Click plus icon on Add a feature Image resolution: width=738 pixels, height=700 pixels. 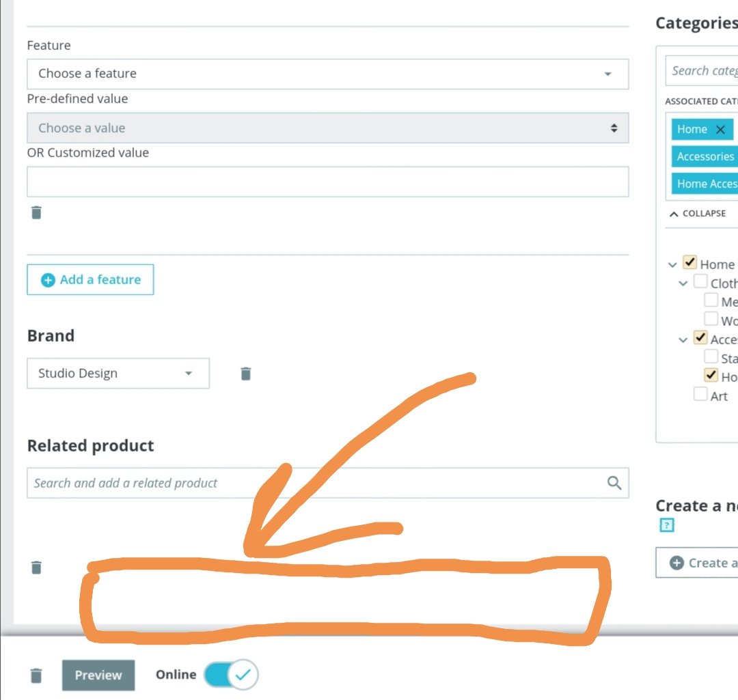(48, 280)
